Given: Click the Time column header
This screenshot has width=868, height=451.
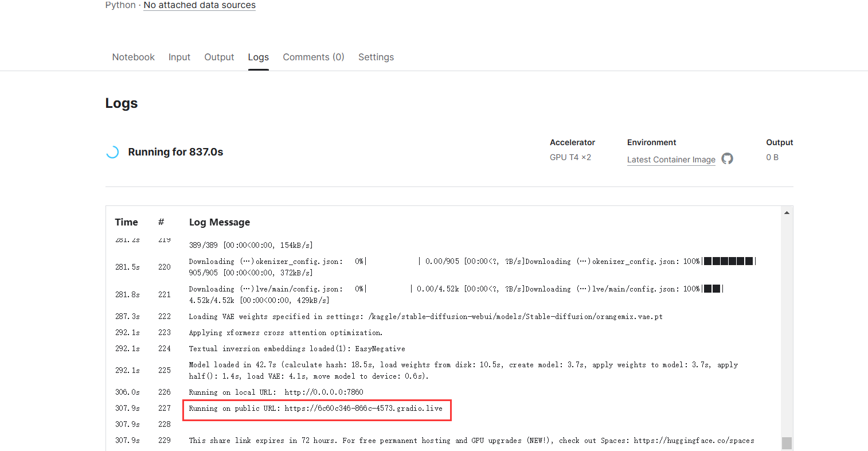Looking at the screenshot, I should [126, 222].
